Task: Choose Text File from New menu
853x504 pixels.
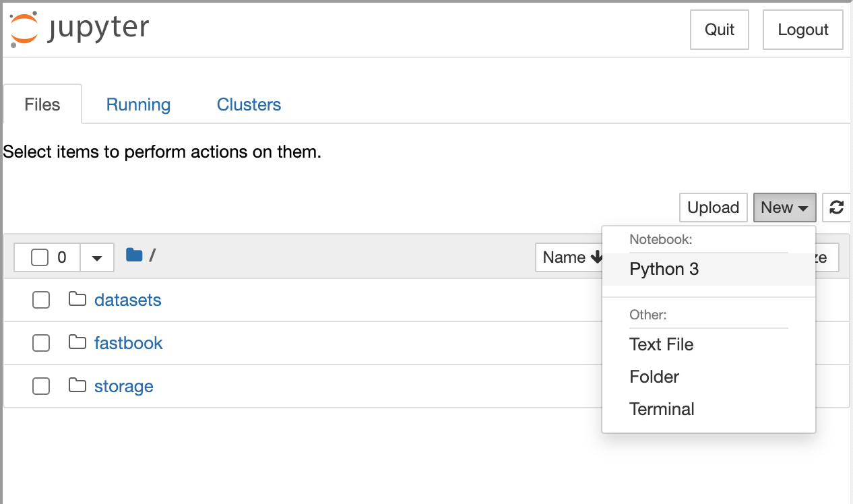Action: [709, 344]
